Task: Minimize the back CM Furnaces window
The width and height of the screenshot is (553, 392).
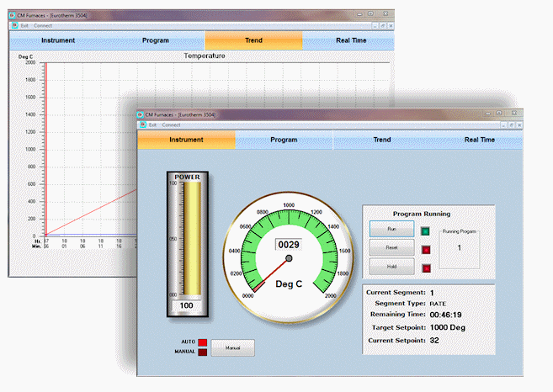Action: [359, 14]
